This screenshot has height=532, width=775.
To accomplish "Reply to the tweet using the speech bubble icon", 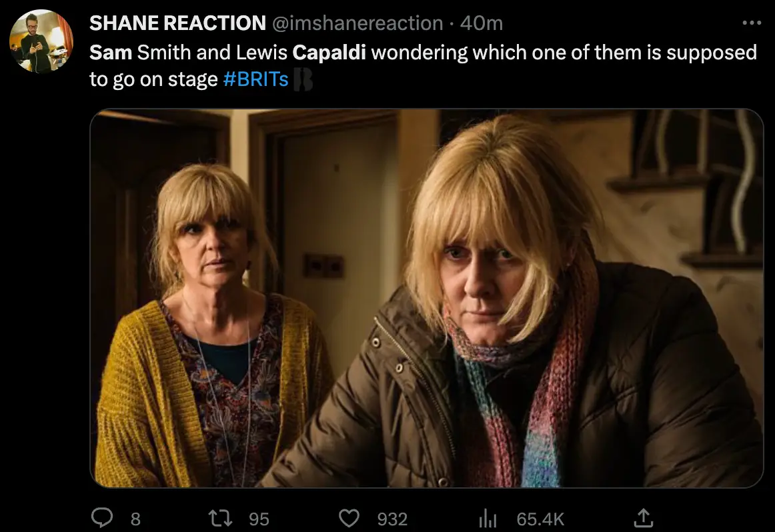I will pyautogui.click(x=101, y=518).
